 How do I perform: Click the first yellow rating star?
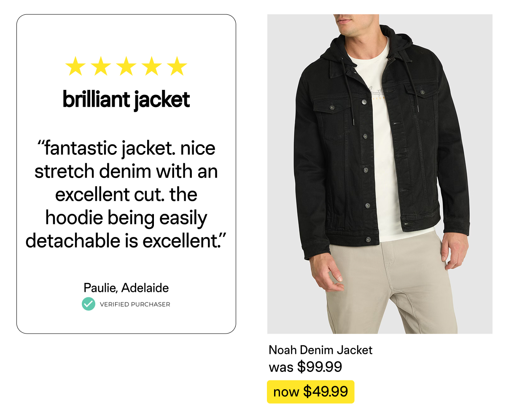click(75, 66)
